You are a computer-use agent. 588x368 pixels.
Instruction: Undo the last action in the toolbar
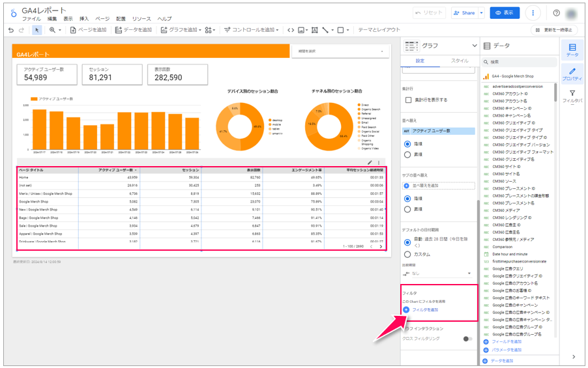[x=11, y=30]
